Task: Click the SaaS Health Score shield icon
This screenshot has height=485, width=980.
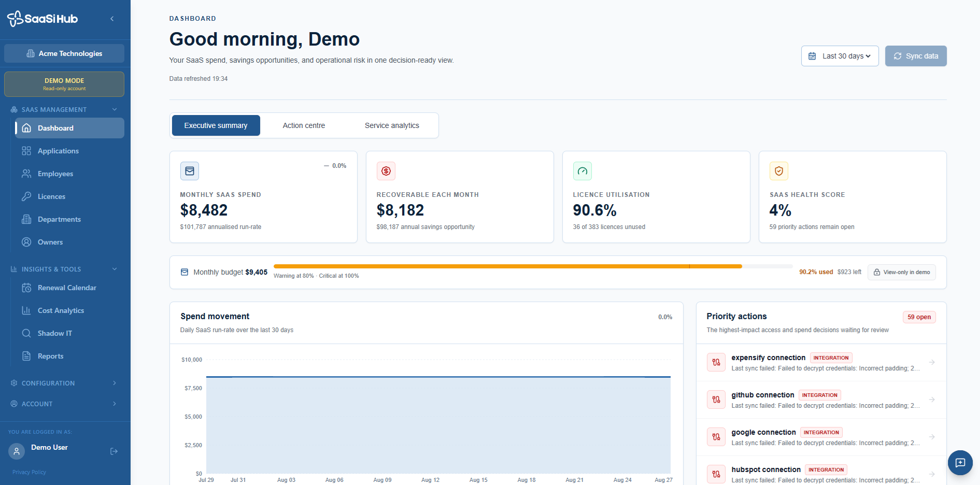Action: click(x=779, y=171)
